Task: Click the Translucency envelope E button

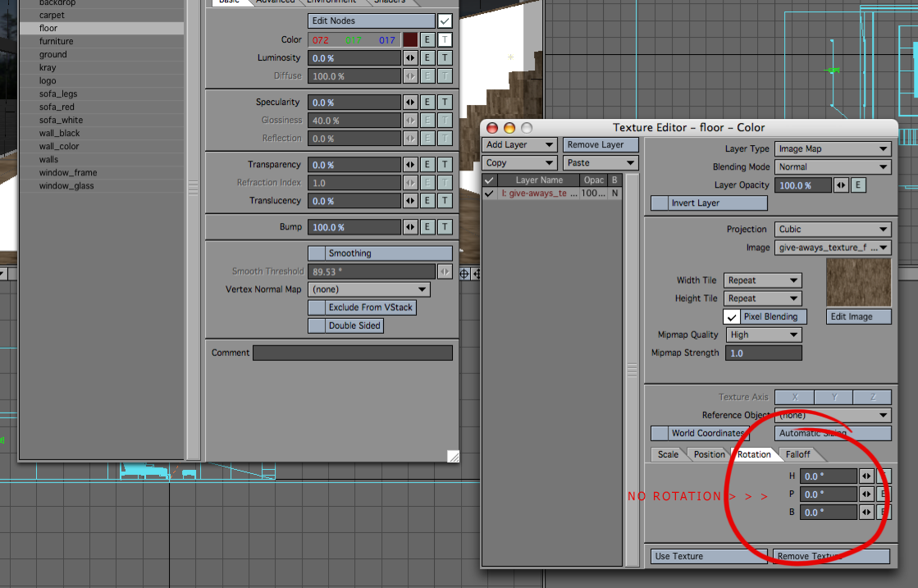Action: pos(427,201)
